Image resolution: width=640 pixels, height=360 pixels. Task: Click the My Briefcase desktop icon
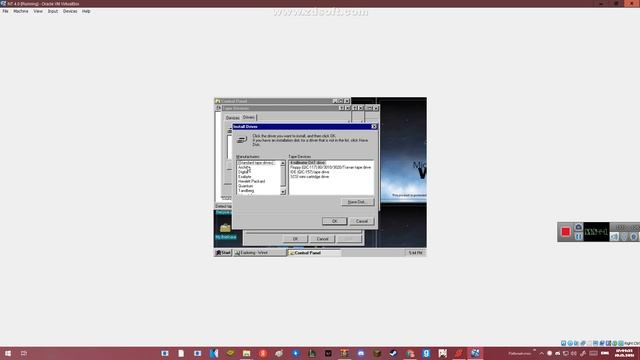225,231
